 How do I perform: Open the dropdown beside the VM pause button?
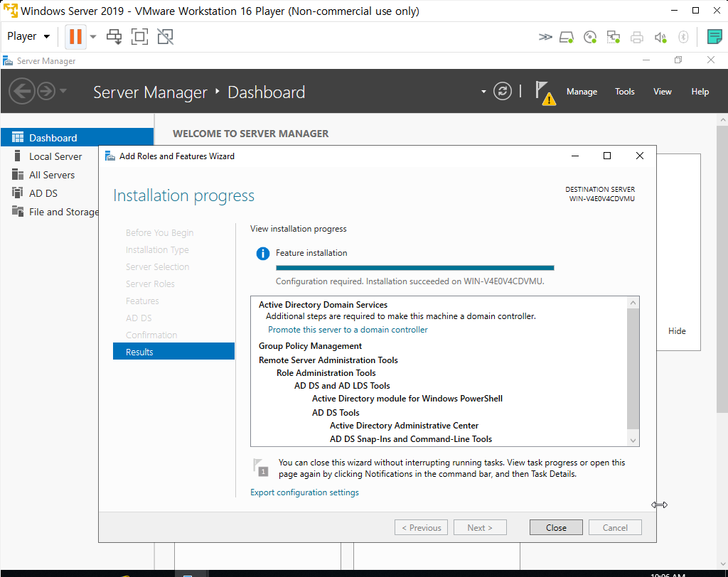pyautogui.click(x=93, y=37)
